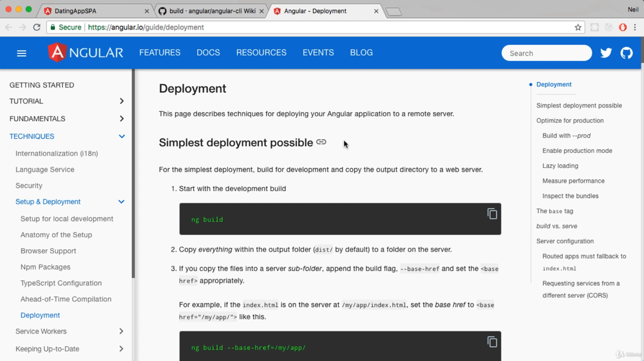Image resolution: width=644 pixels, height=361 pixels.
Task: Open the Blog nav item
Action: [x=361, y=53]
